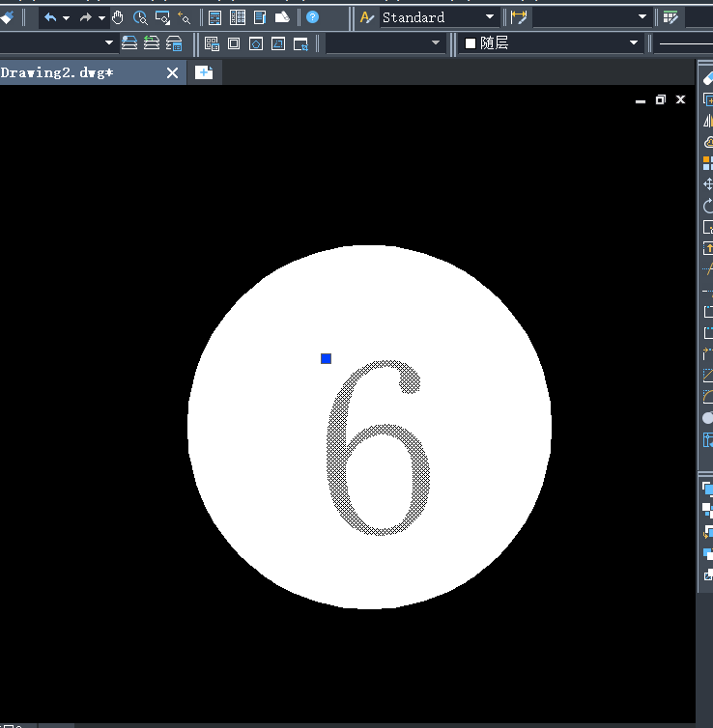713x728 pixels.
Task: Expand the 随层 color dropdown
Action: tap(634, 42)
